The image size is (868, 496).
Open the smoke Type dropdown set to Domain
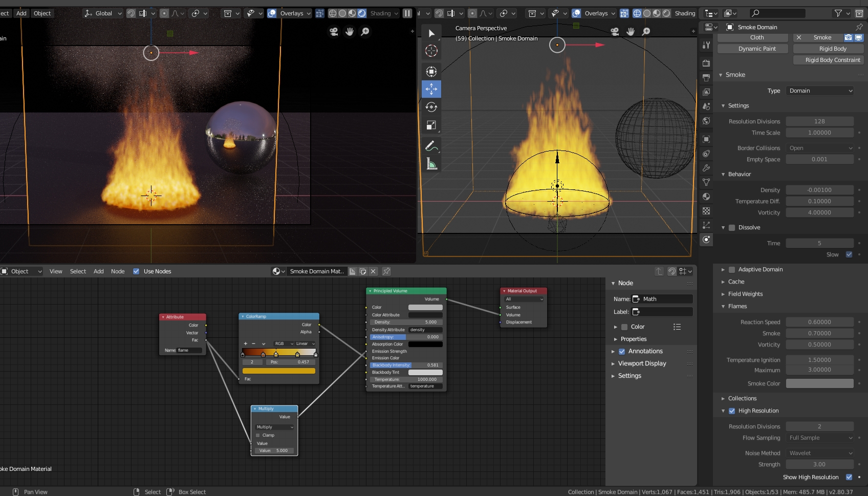819,91
